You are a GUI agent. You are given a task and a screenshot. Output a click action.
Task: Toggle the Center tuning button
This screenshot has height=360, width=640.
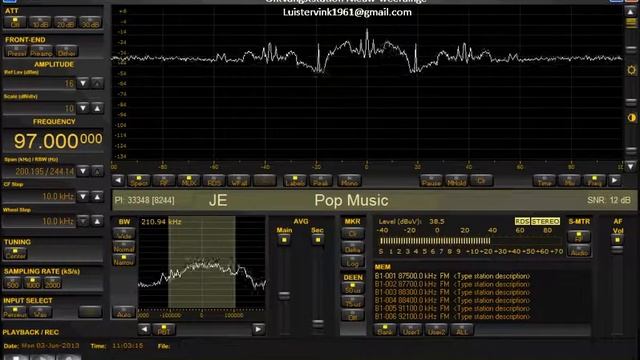(16, 253)
